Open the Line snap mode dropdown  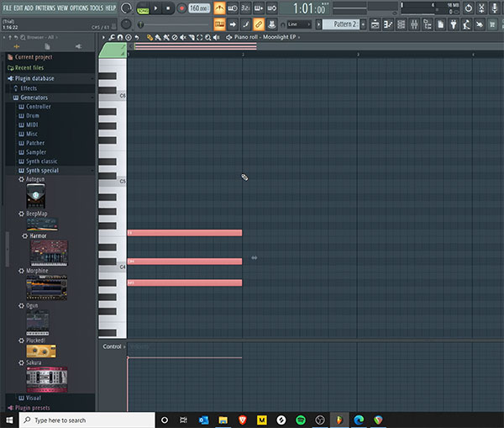click(298, 24)
